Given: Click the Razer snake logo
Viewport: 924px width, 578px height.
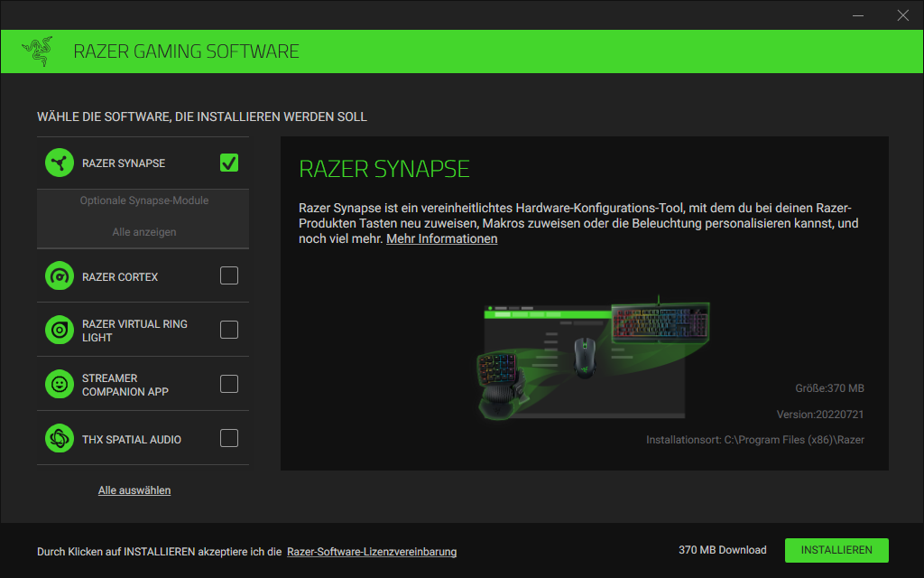Looking at the screenshot, I should click(37, 51).
